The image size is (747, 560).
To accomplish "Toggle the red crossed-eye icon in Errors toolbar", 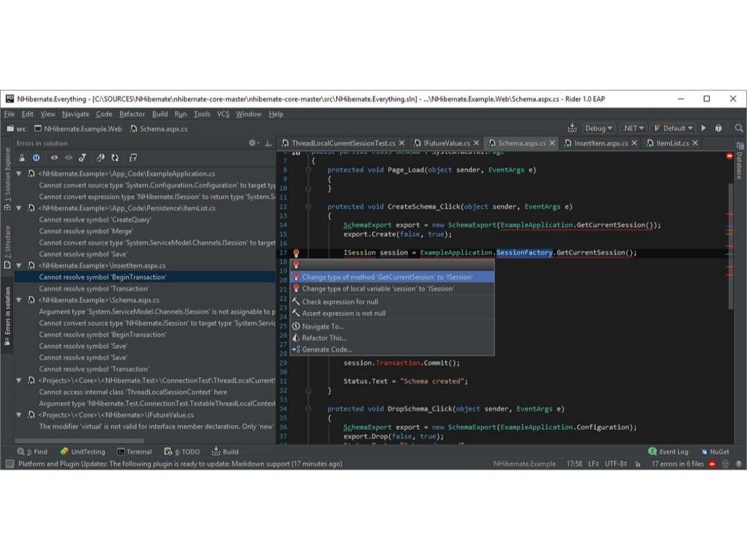I will point(55,158).
